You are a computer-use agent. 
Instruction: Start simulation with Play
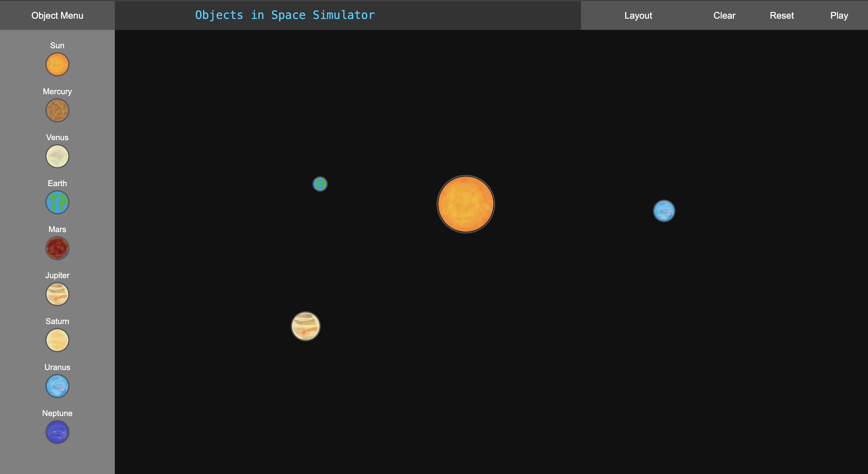[839, 16]
